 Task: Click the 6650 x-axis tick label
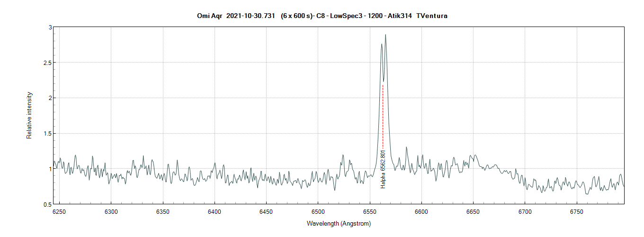(x=473, y=212)
